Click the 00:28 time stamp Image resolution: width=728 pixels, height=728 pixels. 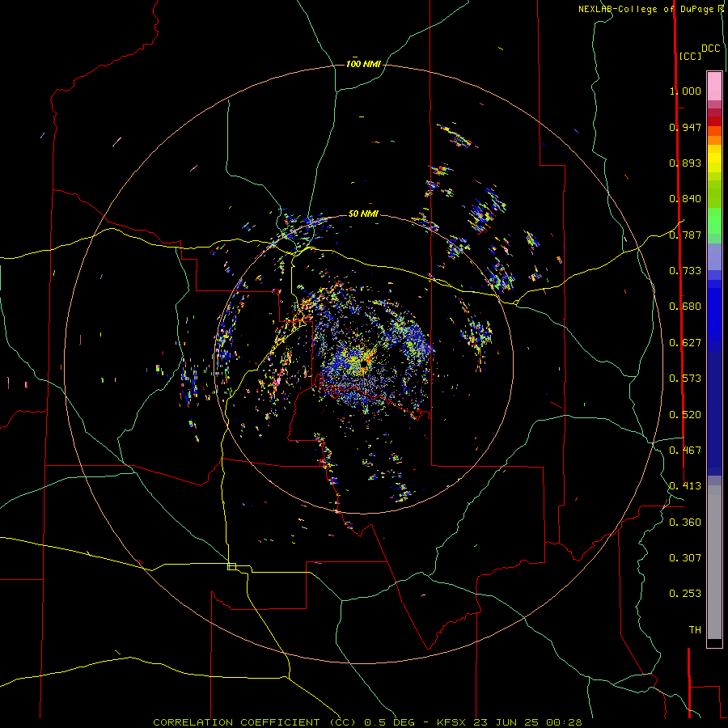click(565, 722)
